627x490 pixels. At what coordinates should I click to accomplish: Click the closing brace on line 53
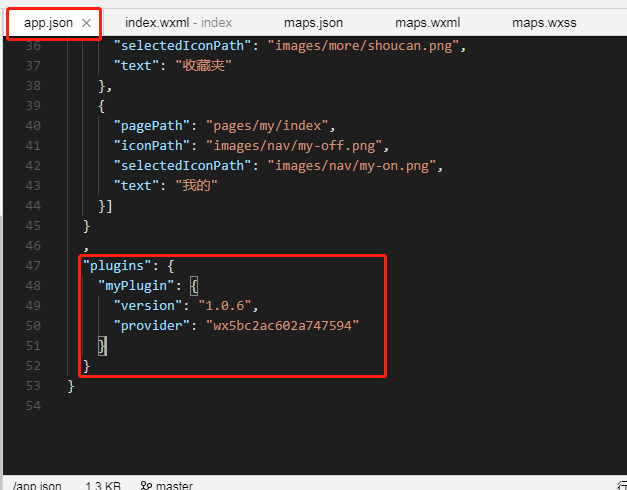pyautogui.click(x=71, y=386)
